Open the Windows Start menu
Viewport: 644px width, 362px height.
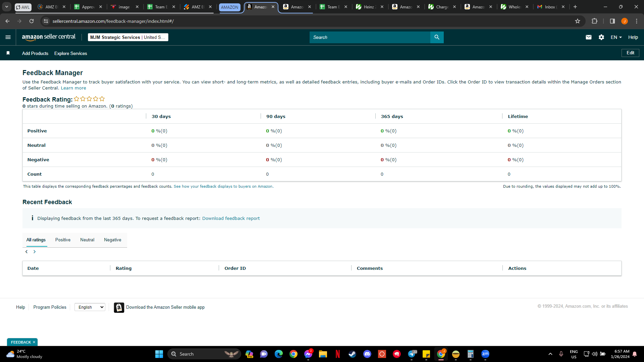(x=159, y=354)
